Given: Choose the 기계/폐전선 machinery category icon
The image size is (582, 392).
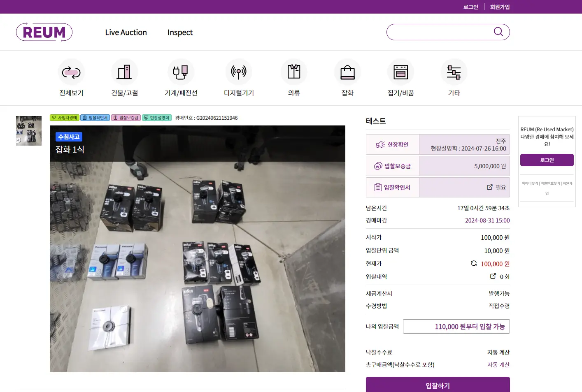Looking at the screenshot, I should coord(181,72).
